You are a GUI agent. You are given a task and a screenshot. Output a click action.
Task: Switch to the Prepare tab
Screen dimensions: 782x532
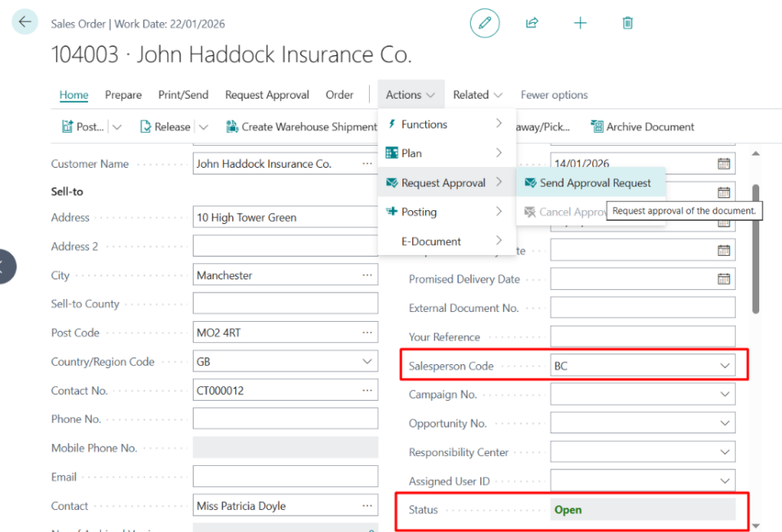123,95
